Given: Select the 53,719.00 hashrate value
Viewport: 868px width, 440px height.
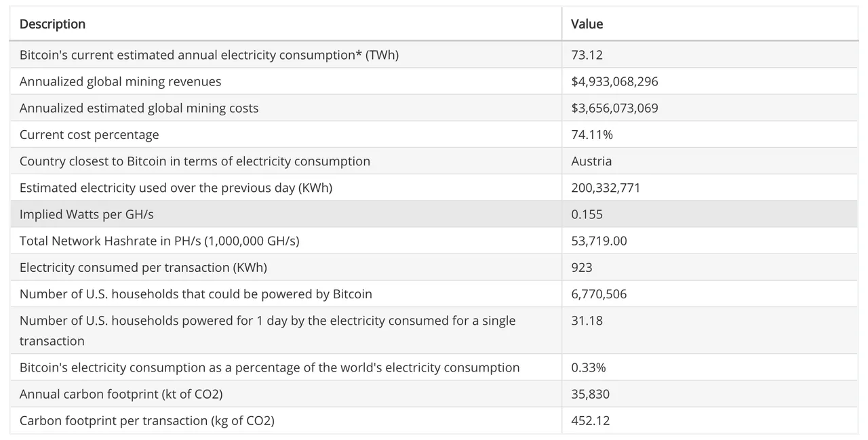Looking at the screenshot, I should [x=599, y=241].
